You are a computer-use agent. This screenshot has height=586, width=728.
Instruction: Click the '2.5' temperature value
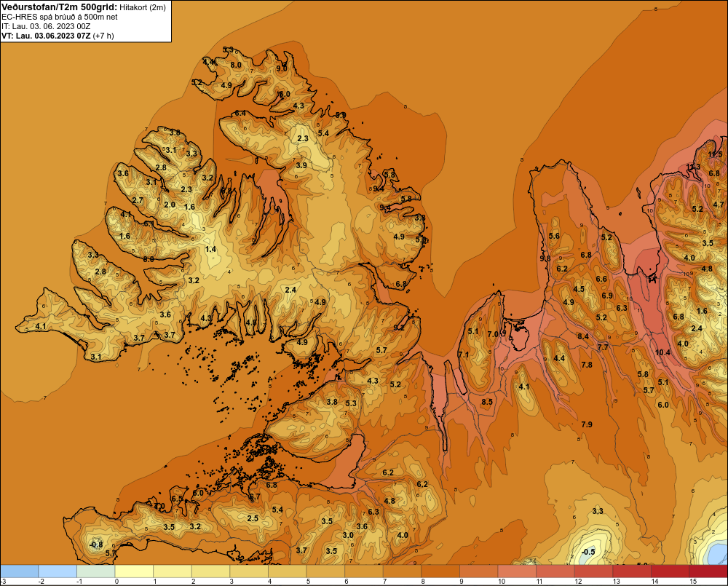(253, 519)
